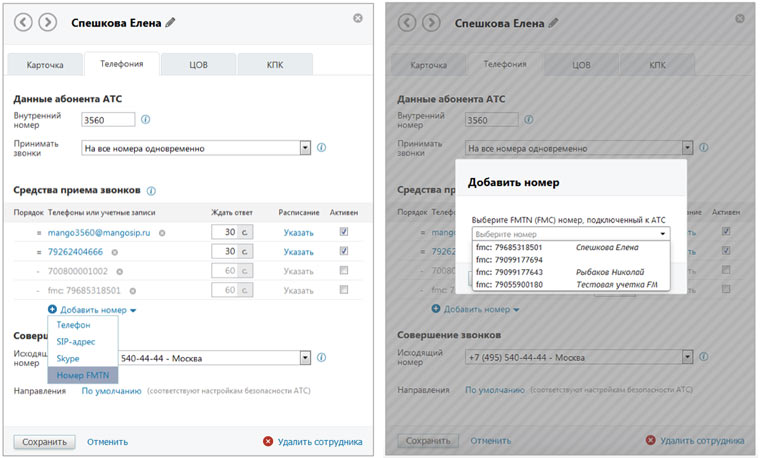The width and height of the screenshot is (760, 458).
Task: Open left panel's "На все номера одновременно" dropdown
Action: point(306,148)
